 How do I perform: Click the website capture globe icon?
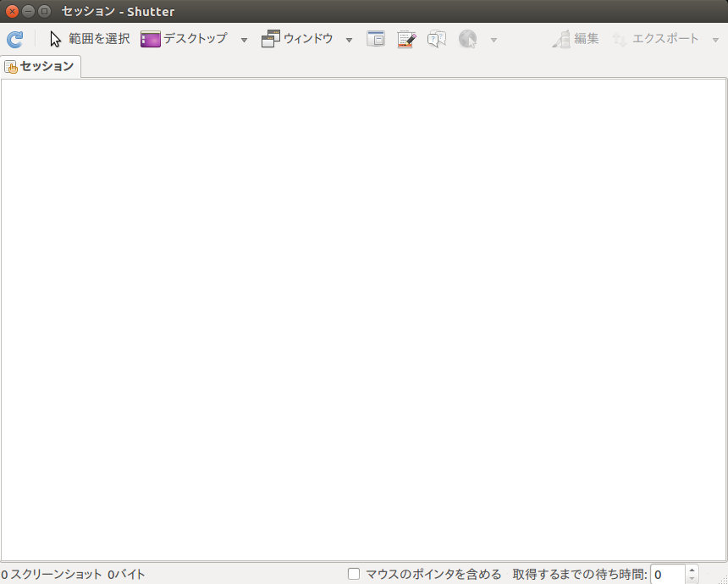(467, 39)
